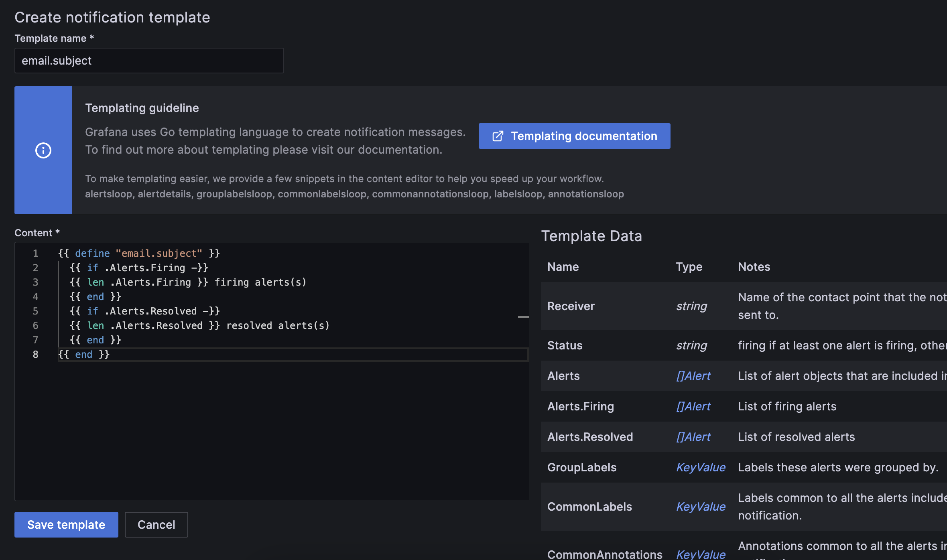The width and height of the screenshot is (947, 560).
Task: Click the Template name field containing email.subject
Action: (x=149, y=60)
